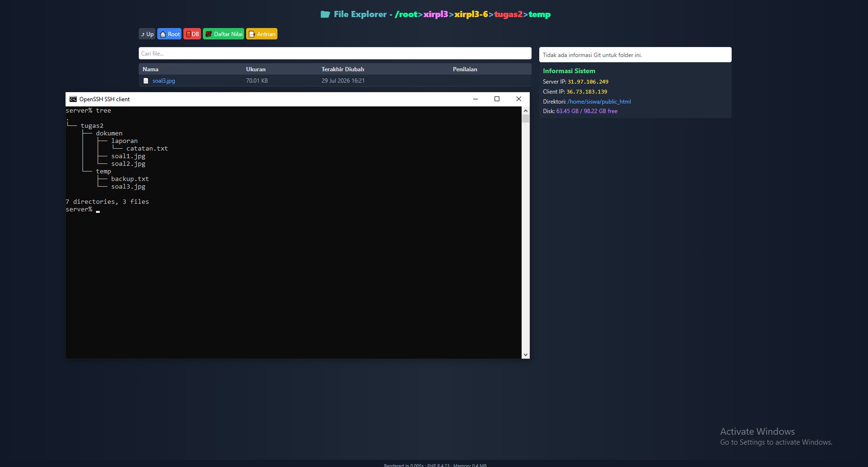Viewport: 868px width, 467px height.
Task: Open Root folder button
Action: [x=170, y=34]
